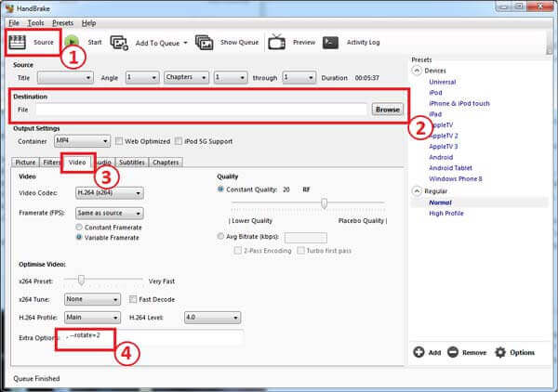The width and height of the screenshot is (558, 392).
Task: Enable the Web Optimized checkbox
Action: (119, 141)
